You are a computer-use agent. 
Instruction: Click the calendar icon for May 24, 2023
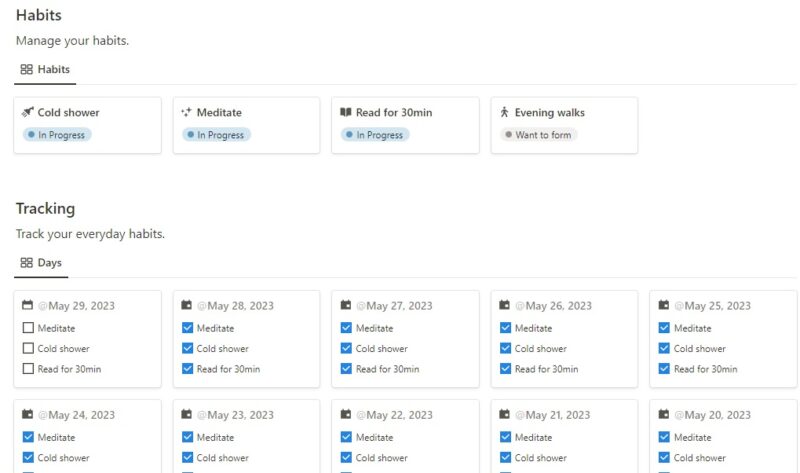[x=28, y=414]
